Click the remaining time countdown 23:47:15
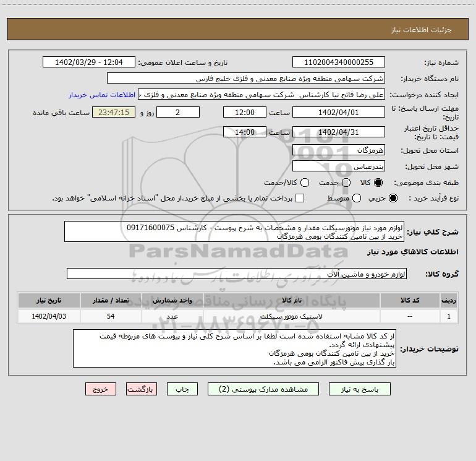 (x=114, y=113)
